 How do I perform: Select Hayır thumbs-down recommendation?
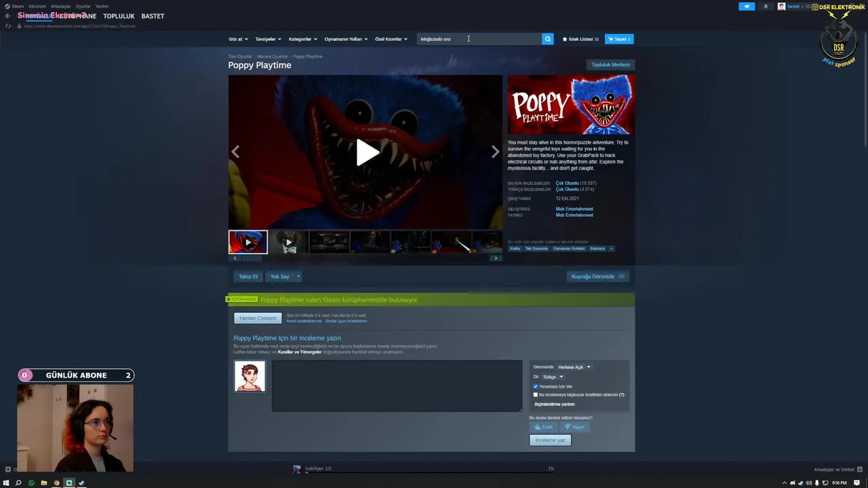pos(574,427)
